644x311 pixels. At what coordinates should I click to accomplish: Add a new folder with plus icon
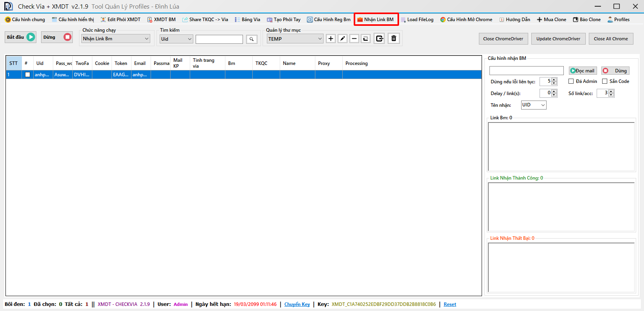(x=331, y=39)
